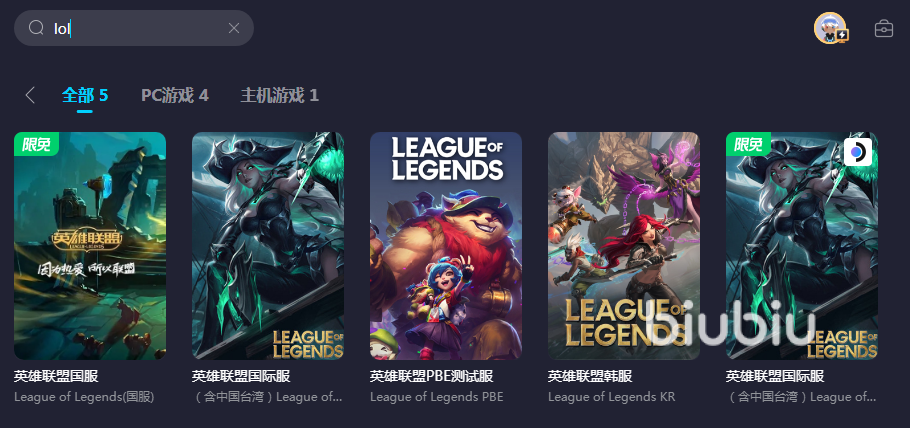Click the 限免 badge on the last game cover
The image size is (910, 428).
[x=748, y=144]
